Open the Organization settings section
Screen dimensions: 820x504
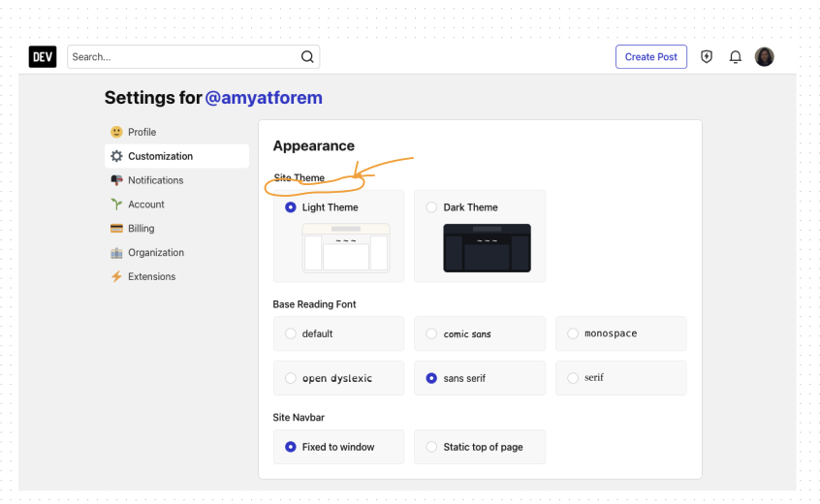click(176, 253)
